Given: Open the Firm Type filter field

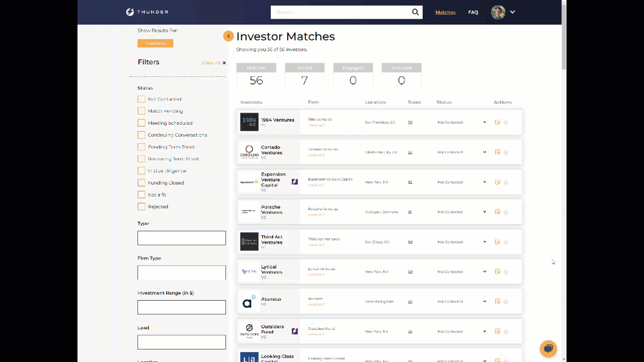Looking at the screenshot, I should [182, 273].
